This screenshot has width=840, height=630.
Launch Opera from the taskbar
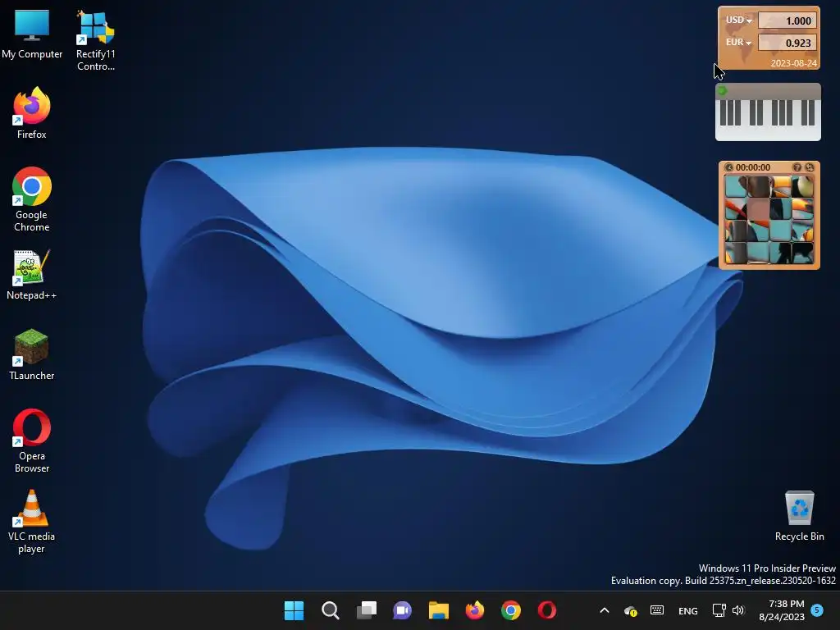coord(547,610)
